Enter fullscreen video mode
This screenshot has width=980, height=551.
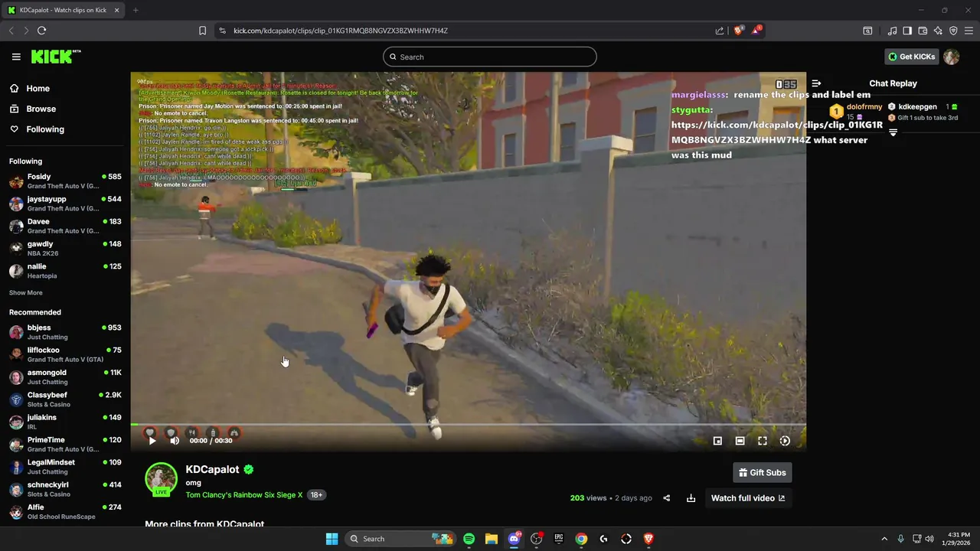coord(763,441)
